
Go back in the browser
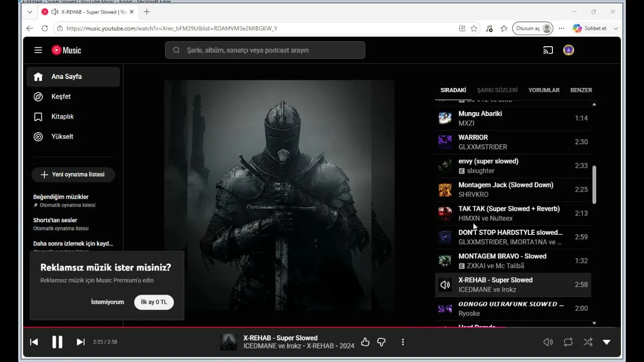[30, 29]
